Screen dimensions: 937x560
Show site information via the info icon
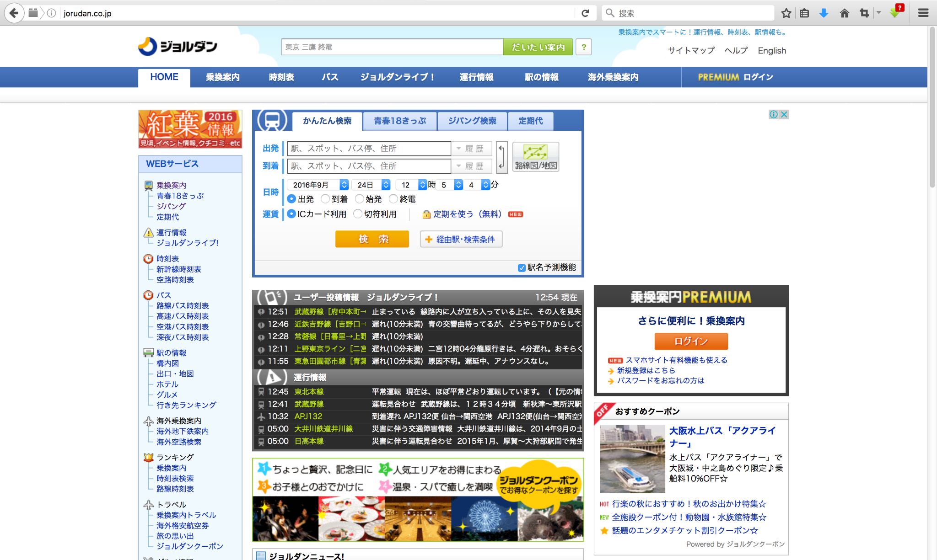click(x=52, y=13)
